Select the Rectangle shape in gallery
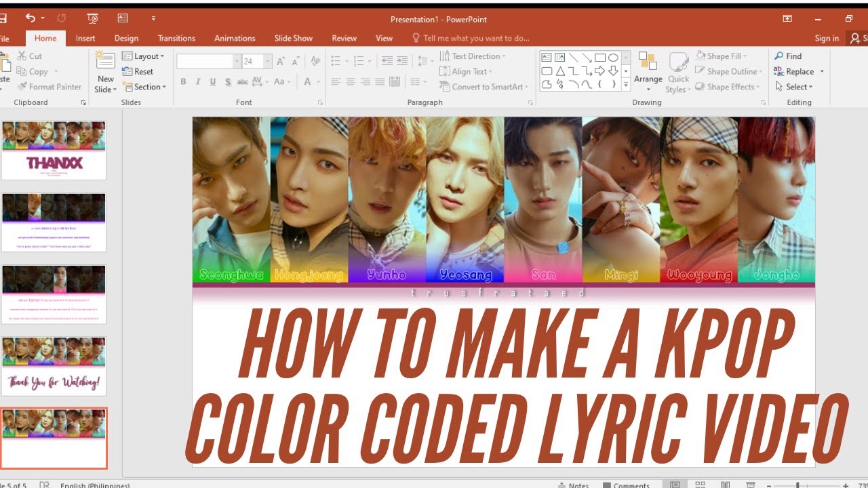868x488 pixels. coord(600,58)
